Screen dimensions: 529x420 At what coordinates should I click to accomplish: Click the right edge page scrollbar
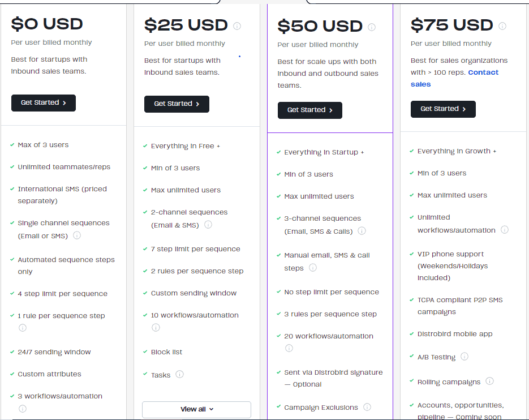[527, 210]
